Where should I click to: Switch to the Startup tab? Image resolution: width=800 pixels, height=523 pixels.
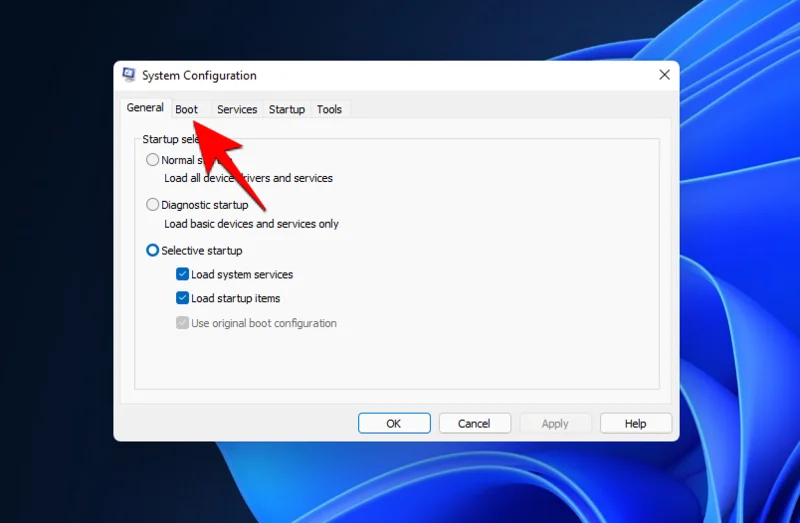point(287,109)
